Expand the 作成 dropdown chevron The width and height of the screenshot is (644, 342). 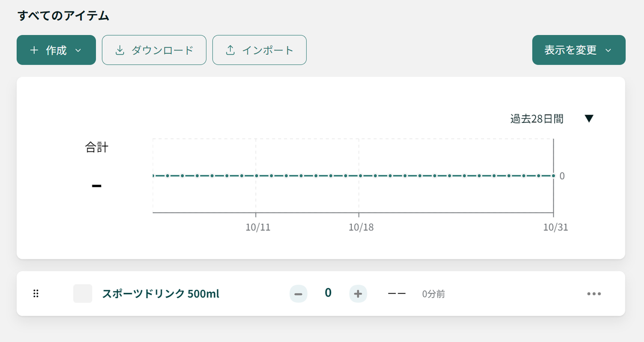(x=78, y=50)
